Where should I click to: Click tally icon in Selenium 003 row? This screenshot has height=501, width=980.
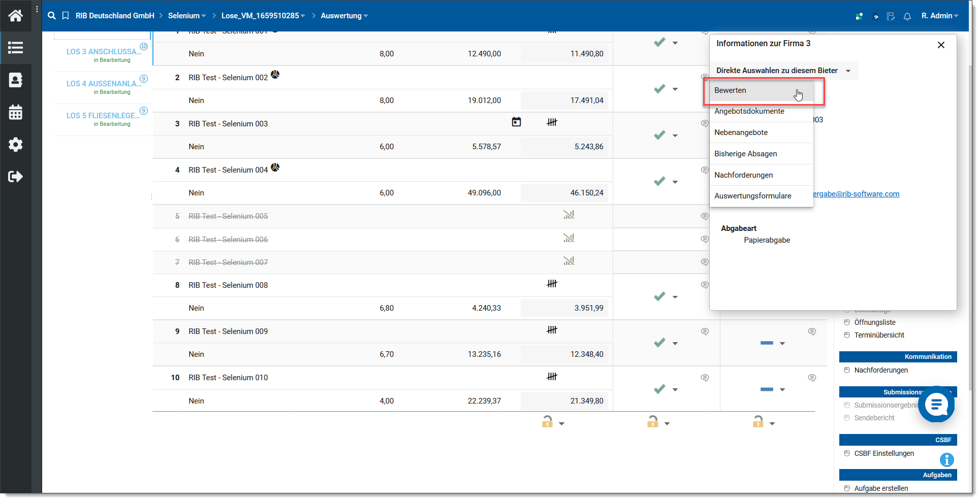[552, 122]
